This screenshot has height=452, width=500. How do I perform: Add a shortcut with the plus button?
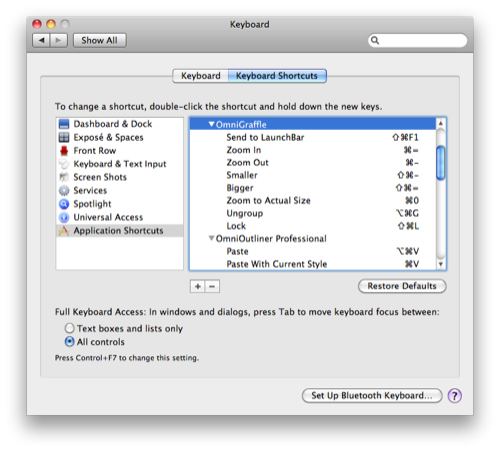tap(198, 286)
